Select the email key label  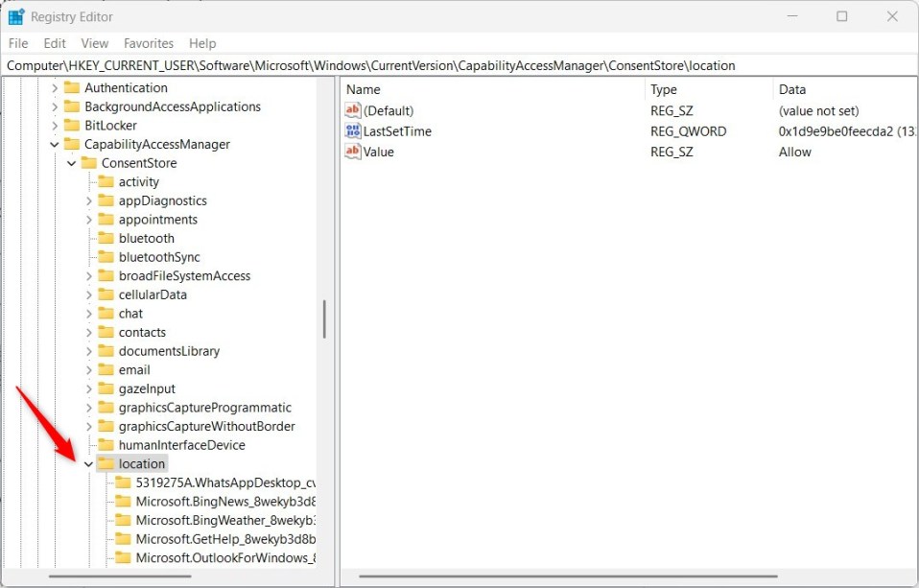tap(134, 370)
